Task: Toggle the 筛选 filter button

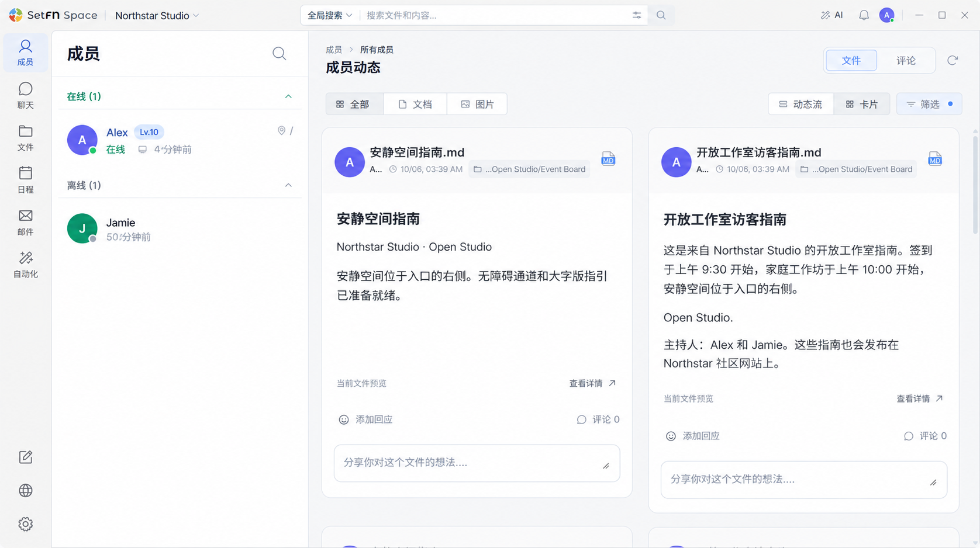Action: tap(929, 104)
